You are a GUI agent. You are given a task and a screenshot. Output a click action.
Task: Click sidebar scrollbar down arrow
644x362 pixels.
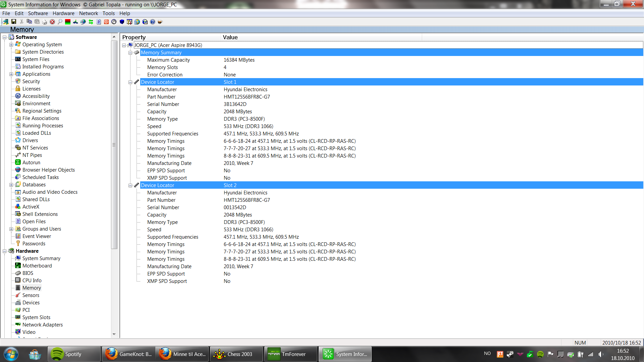(114, 334)
